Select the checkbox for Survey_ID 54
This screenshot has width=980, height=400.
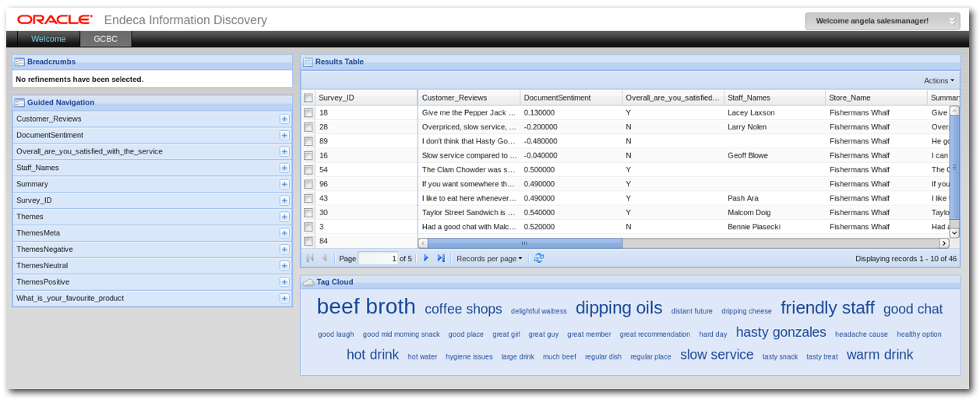(308, 170)
